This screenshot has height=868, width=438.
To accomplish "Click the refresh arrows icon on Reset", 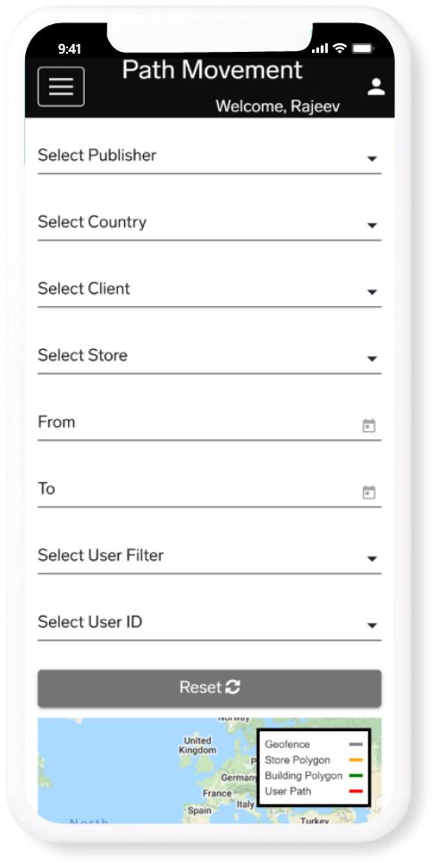I will [232, 687].
